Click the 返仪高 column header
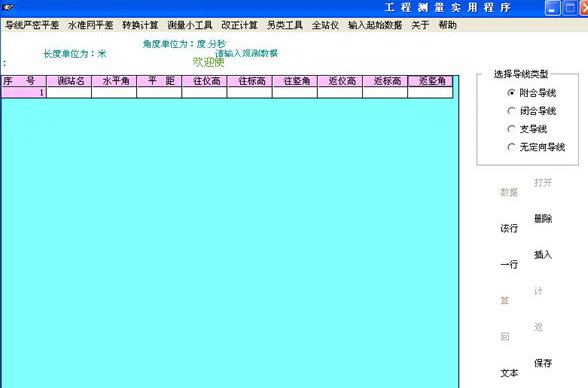Screen dimensions: 588x388 tap(340, 81)
